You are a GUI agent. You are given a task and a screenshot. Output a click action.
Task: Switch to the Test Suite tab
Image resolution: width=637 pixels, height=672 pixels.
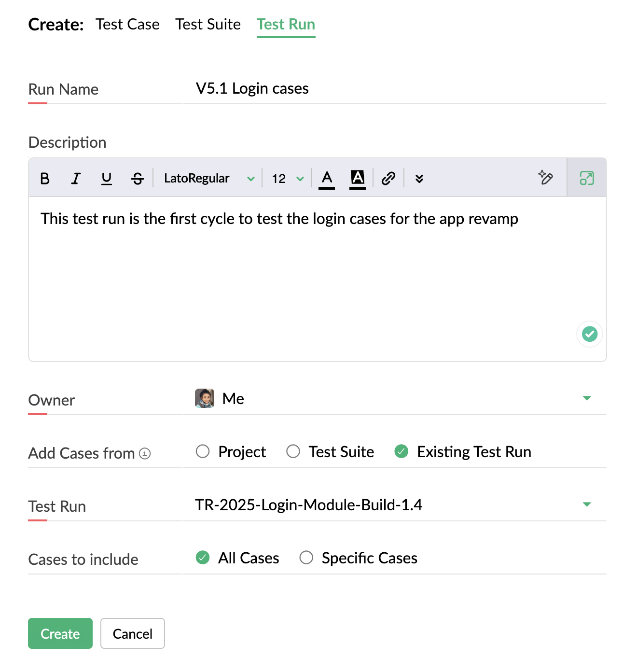(x=208, y=24)
